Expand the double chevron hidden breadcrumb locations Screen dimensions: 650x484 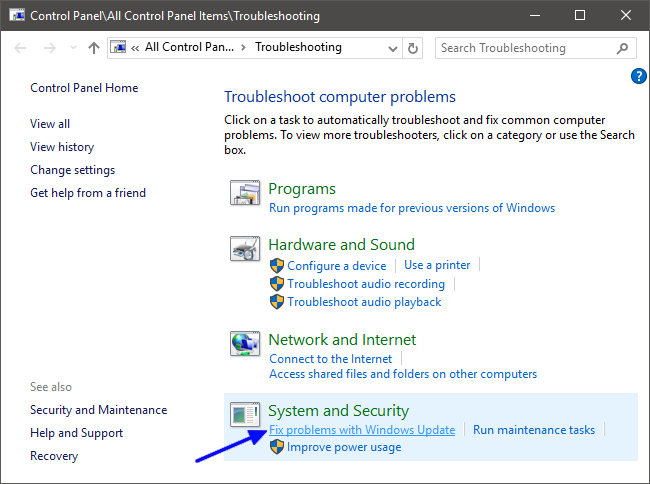click(135, 48)
